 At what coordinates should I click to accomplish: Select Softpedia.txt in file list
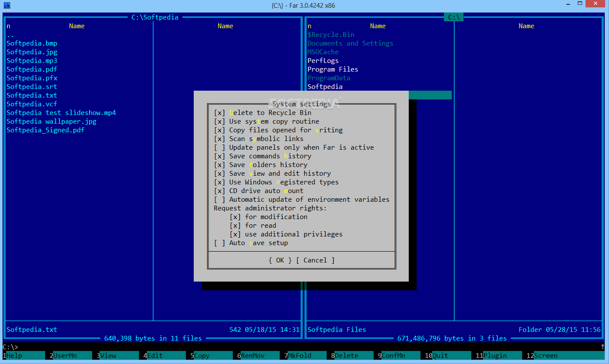[x=32, y=95]
